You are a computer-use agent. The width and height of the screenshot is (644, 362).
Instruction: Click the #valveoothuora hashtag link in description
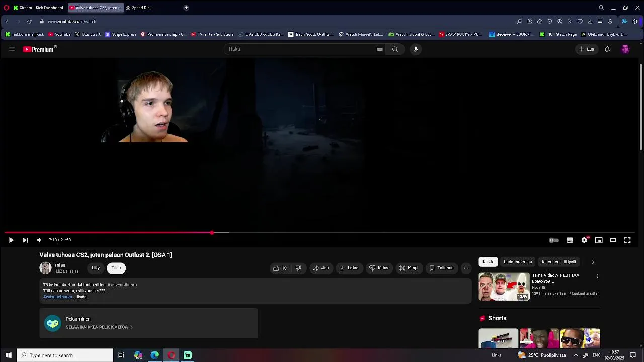click(x=58, y=297)
